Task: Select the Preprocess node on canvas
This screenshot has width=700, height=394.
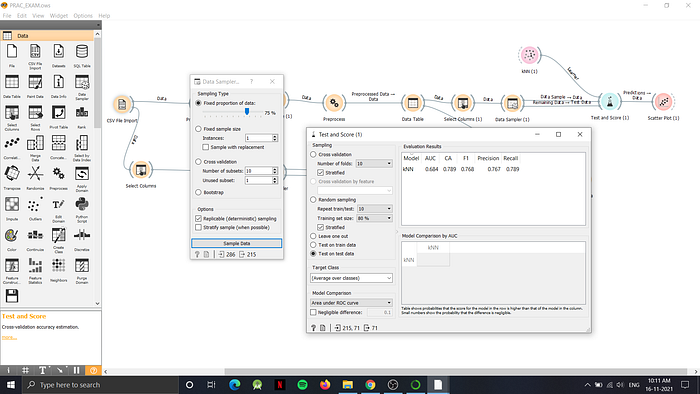Action: 334,103
